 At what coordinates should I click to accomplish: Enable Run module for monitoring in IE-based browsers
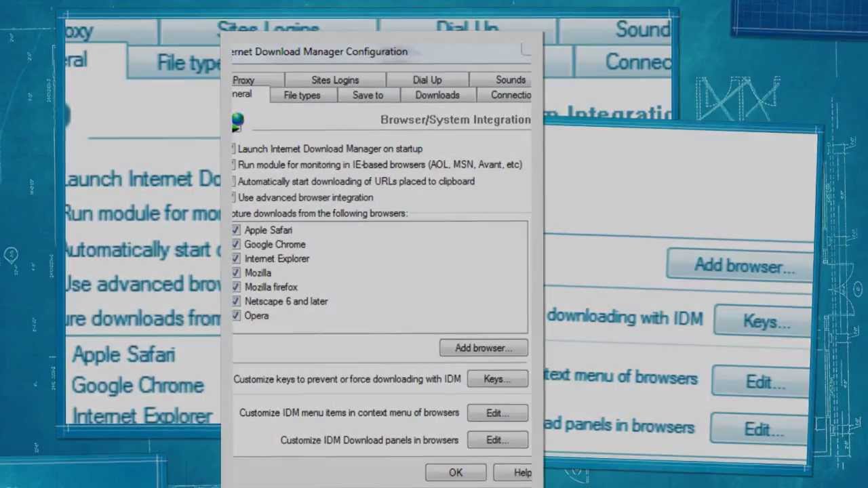point(233,165)
